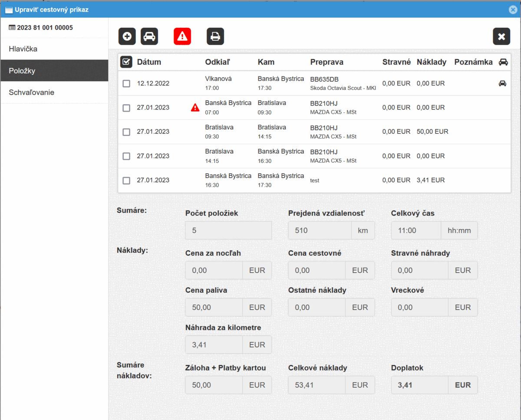This screenshot has height=420, width=521.
Task: Click the dark X button in the toolbar
Action: (501, 36)
